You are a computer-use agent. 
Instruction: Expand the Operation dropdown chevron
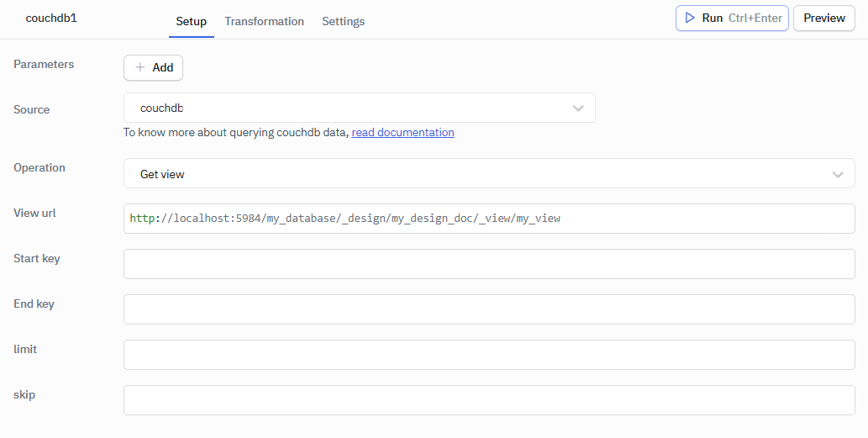click(x=837, y=174)
